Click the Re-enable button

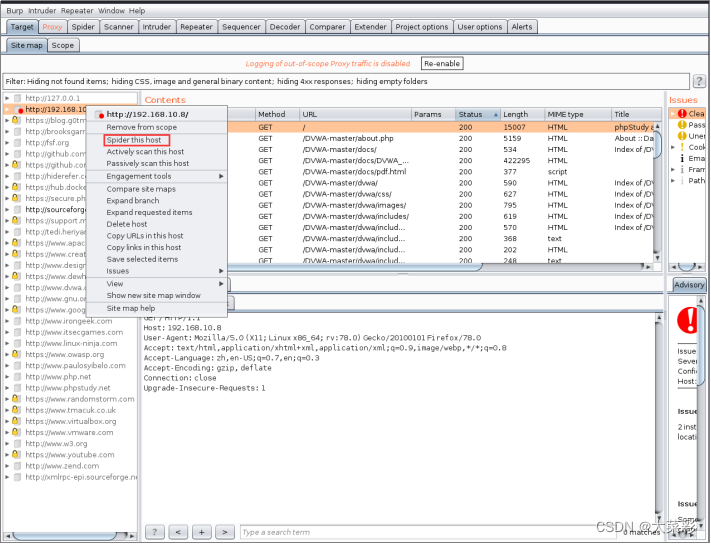point(442,63)
